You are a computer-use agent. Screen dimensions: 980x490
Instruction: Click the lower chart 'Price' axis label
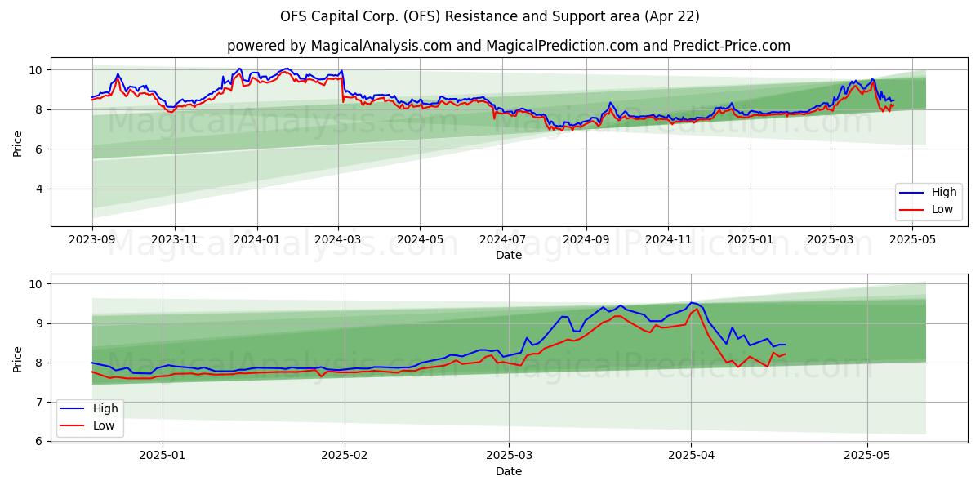point(18,359)
